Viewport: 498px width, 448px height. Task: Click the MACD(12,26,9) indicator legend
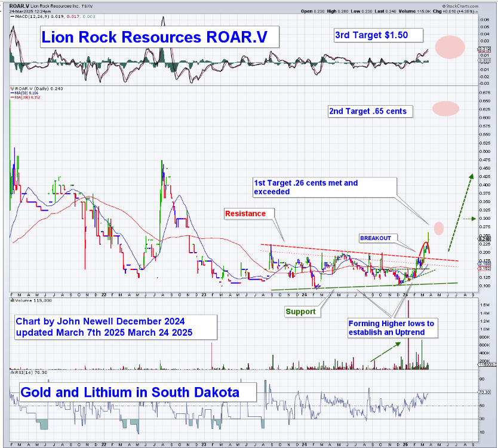(53, 17)
